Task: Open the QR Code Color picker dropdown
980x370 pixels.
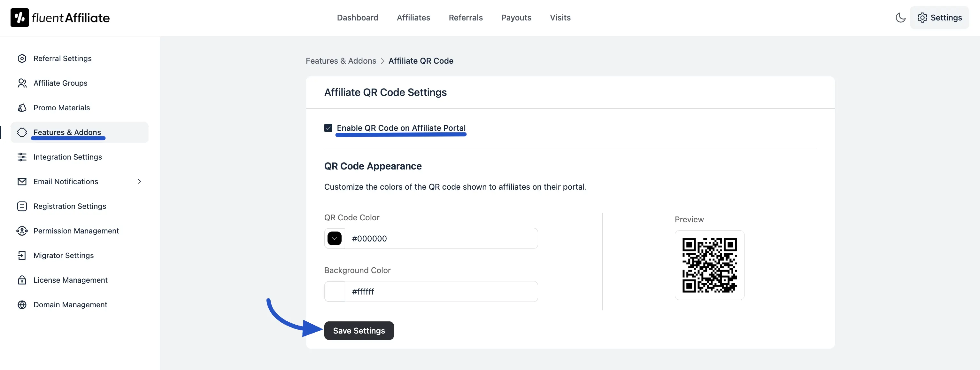Action: coord(335,238)
